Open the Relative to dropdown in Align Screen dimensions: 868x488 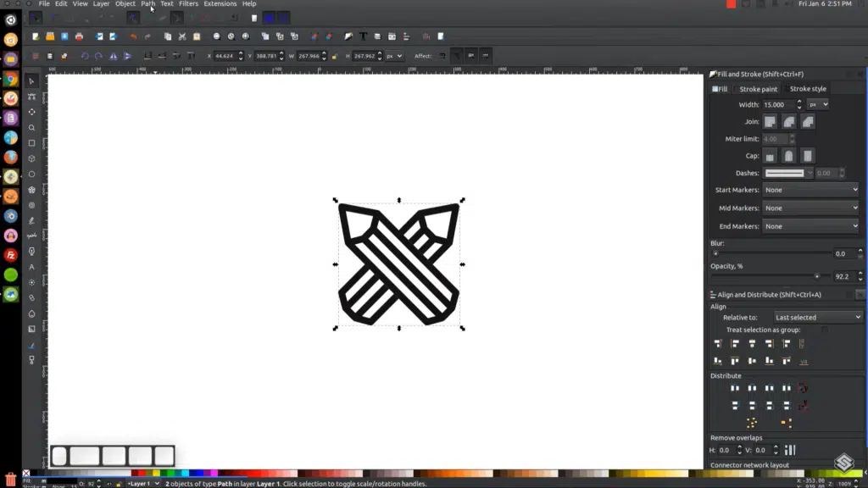pos(816,316)
